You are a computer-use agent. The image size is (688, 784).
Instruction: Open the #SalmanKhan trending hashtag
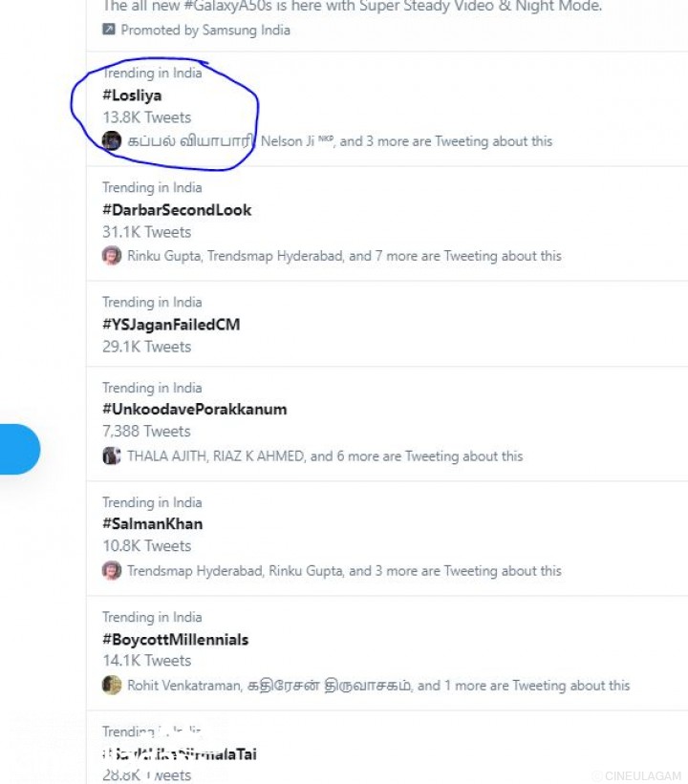tap(152, 524)
